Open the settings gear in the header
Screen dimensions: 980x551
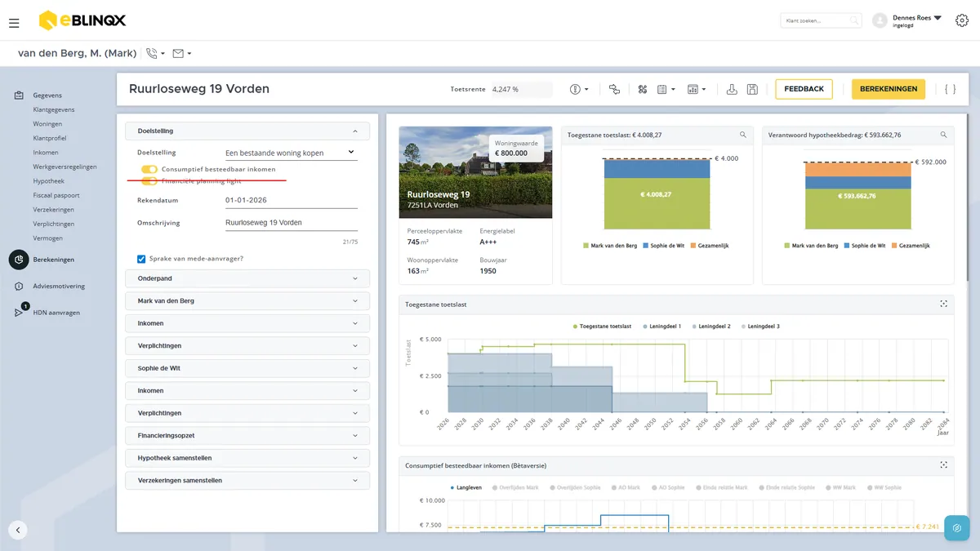click(961, 20)
